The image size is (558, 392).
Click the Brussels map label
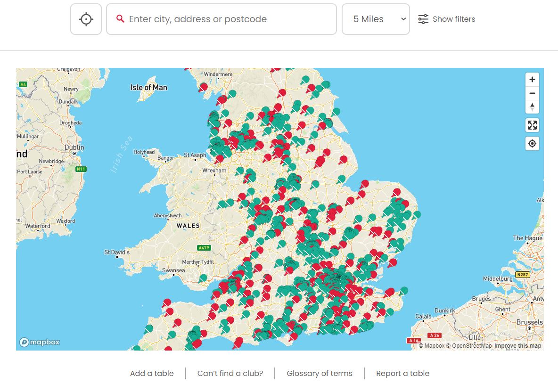click(x=530, y=322)
